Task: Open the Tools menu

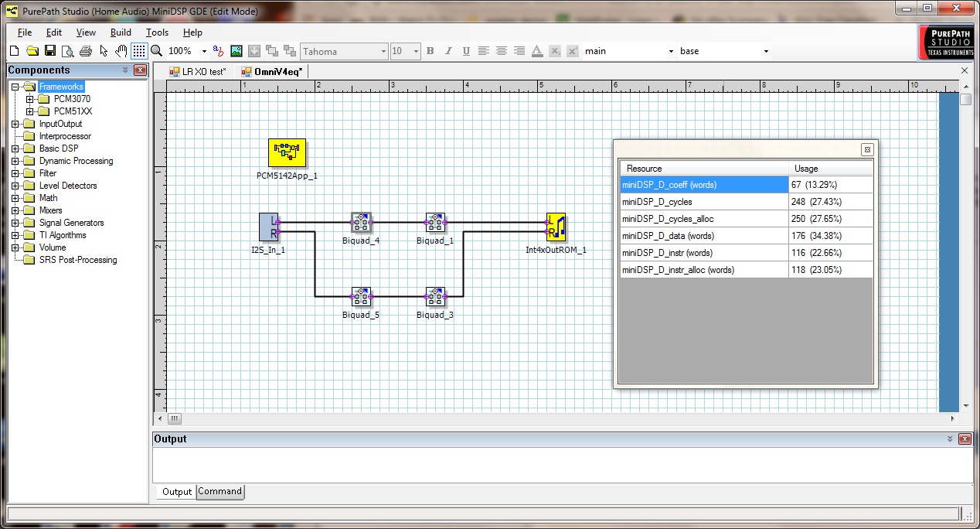Action: click(157, 32)
